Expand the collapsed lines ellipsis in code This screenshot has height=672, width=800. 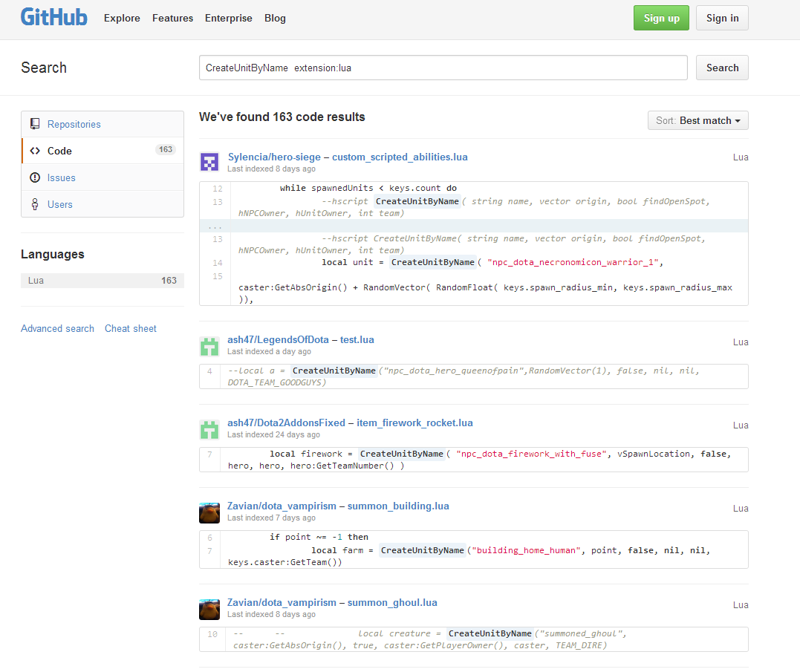215,226
